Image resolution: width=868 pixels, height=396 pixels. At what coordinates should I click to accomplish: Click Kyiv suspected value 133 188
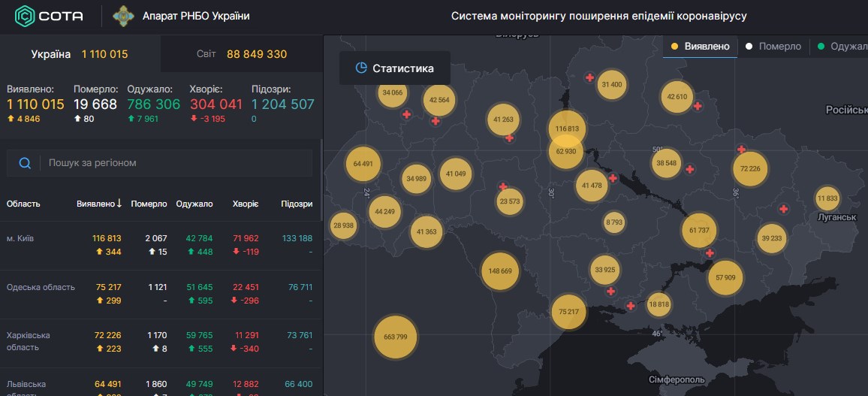coord(297,238)
